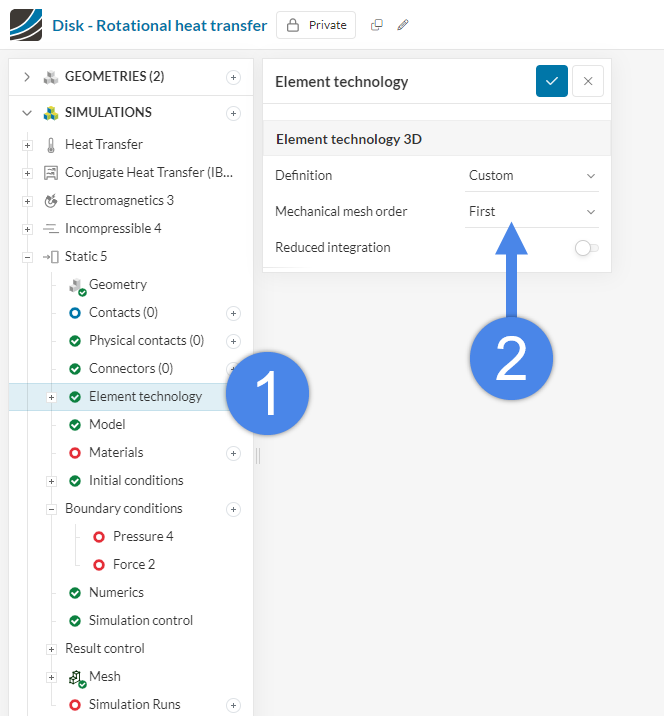Open Contacts (0) item
Viewport: 664px width, 716px height.
[x=123, y=312]
